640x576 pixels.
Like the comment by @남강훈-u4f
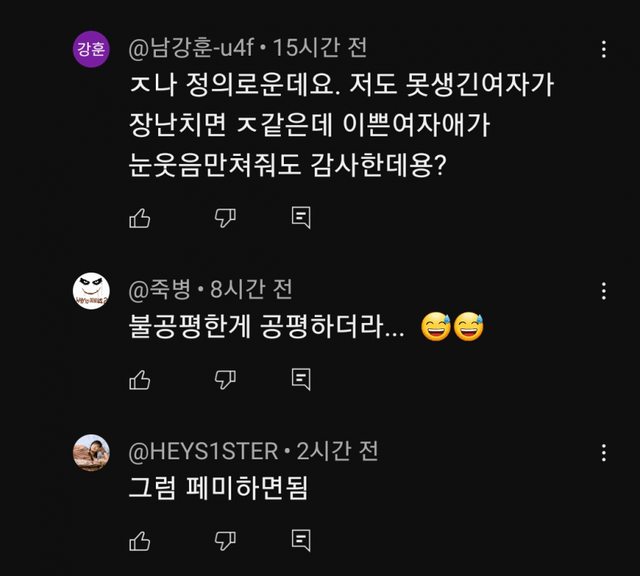[x=140, y=217]
